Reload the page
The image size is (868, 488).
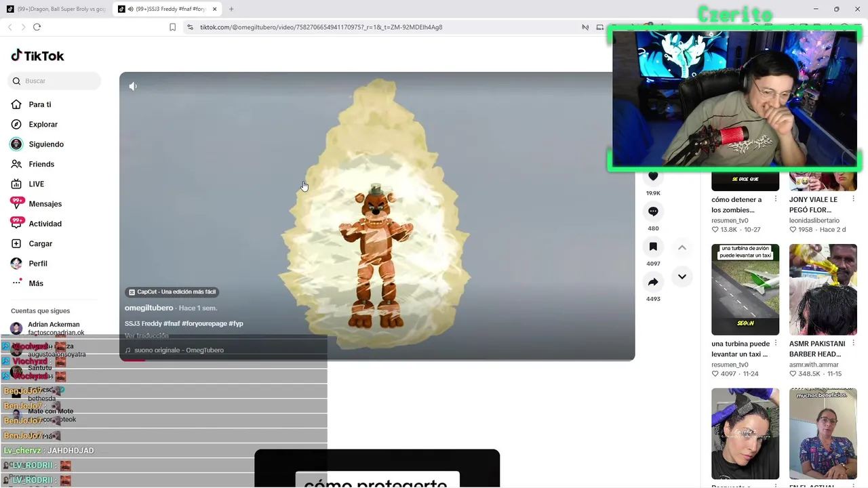[37, 27]
